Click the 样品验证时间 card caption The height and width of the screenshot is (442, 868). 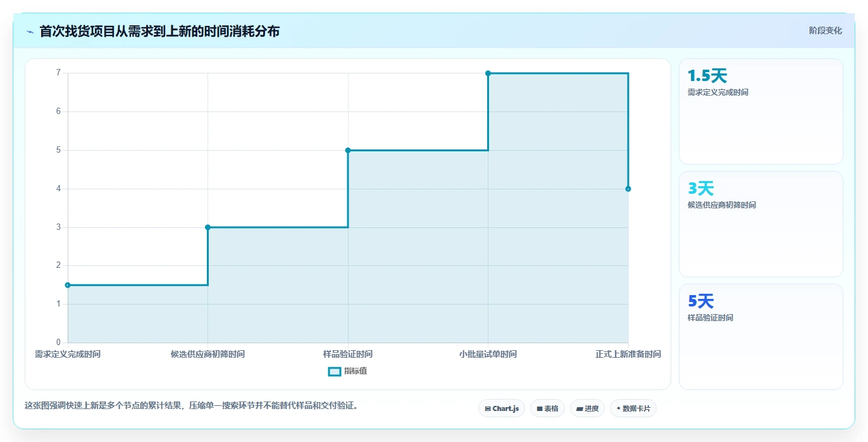(710, 318)
